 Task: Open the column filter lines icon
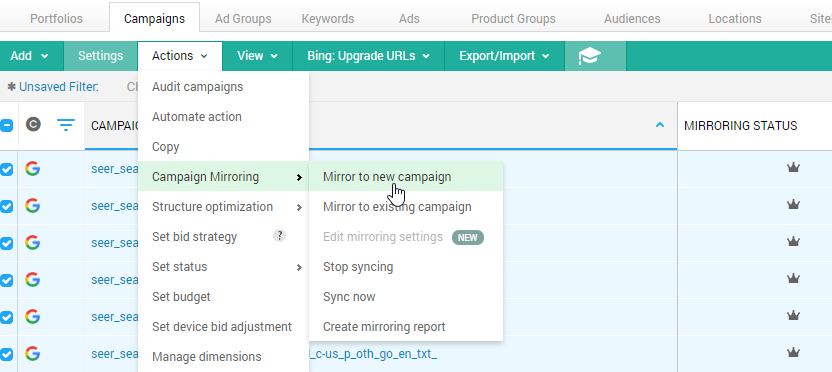tap(66, 125)
